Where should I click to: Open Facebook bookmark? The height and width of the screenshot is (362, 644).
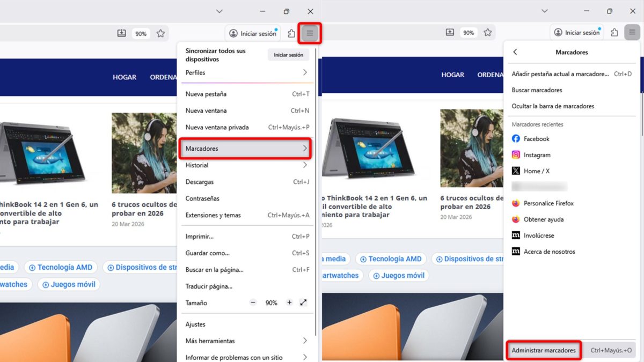tap(572, 138)
